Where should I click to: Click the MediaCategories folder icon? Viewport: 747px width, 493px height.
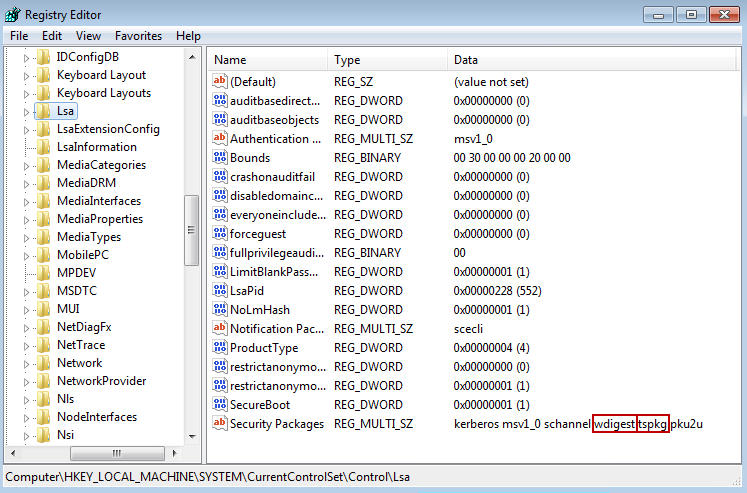(x=43, y=165)
